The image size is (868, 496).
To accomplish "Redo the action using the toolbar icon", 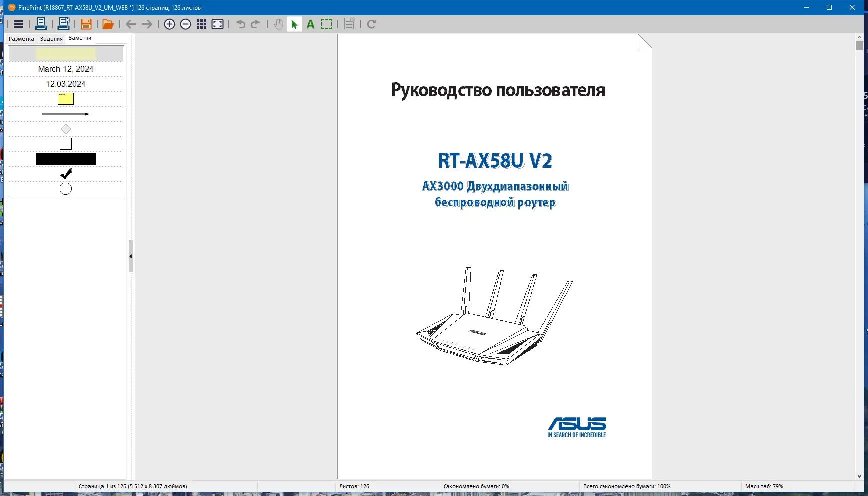I will pos(256,24).
